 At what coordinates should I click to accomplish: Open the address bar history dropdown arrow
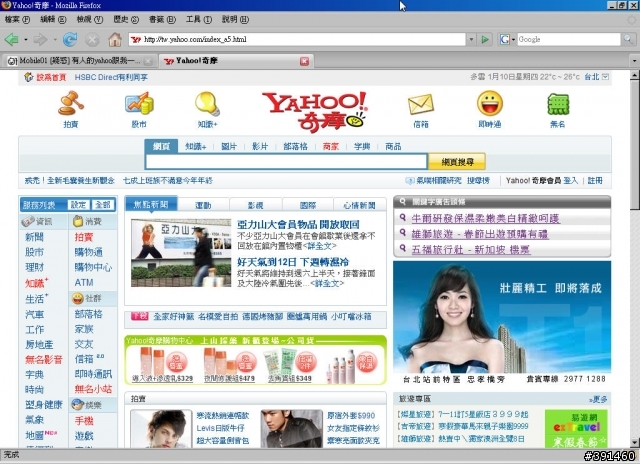(471, 40)
